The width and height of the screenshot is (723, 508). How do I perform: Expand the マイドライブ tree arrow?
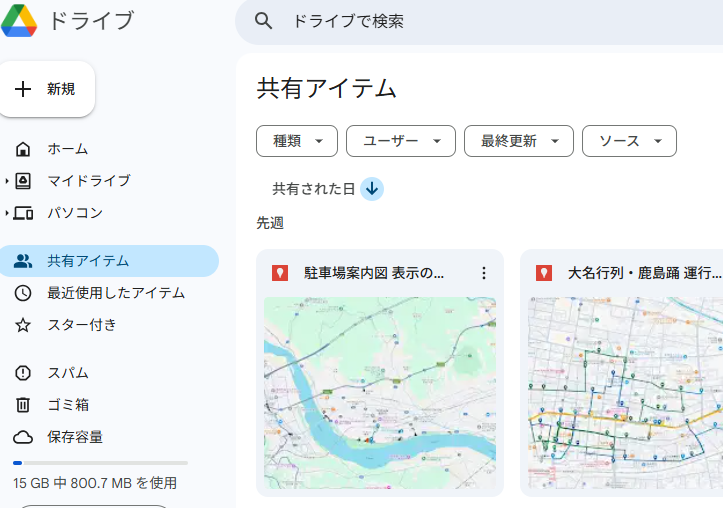coord(7,181)
